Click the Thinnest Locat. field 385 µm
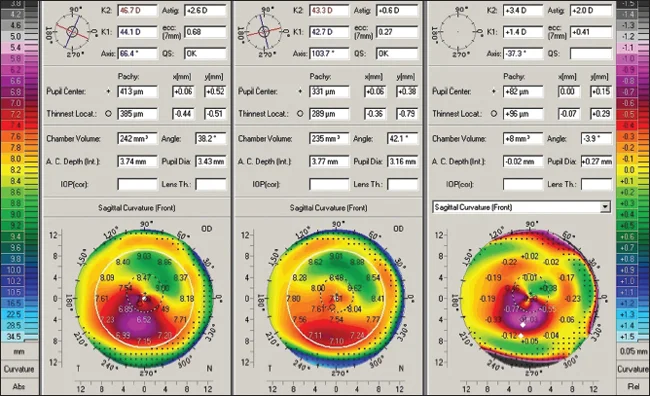The width and height of the screenshot is (650, 396). pyautogui.click(x=137, y=113)
